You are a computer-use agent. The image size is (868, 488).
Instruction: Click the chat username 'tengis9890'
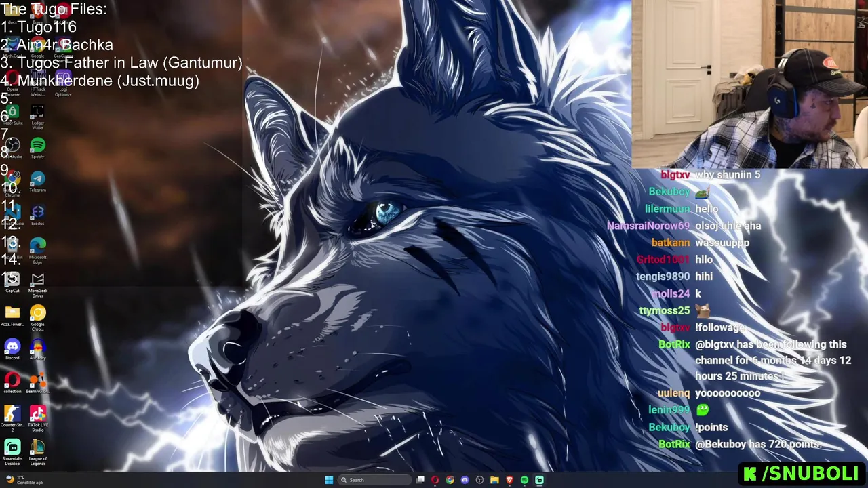pyautogui.click(x=663, y=277)
